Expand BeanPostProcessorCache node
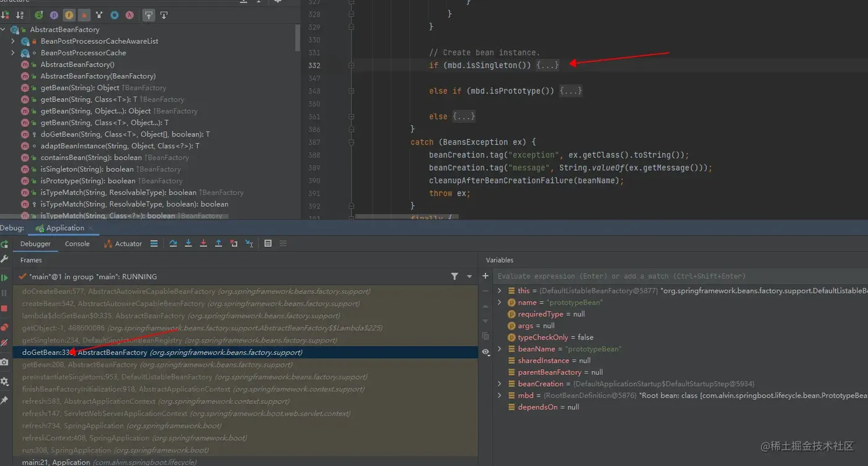The image size is (868, 466). [13, 53]
